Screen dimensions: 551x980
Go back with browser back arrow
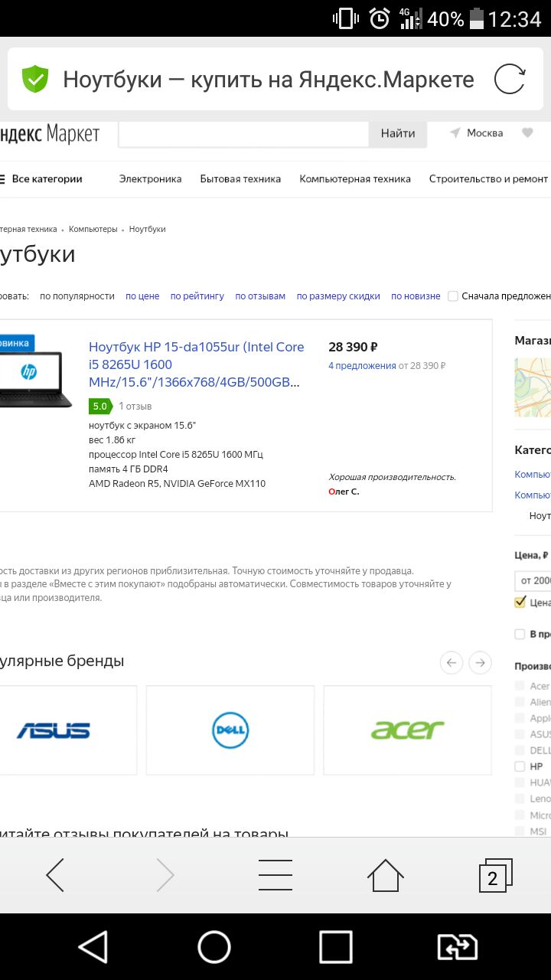point(55,875)
